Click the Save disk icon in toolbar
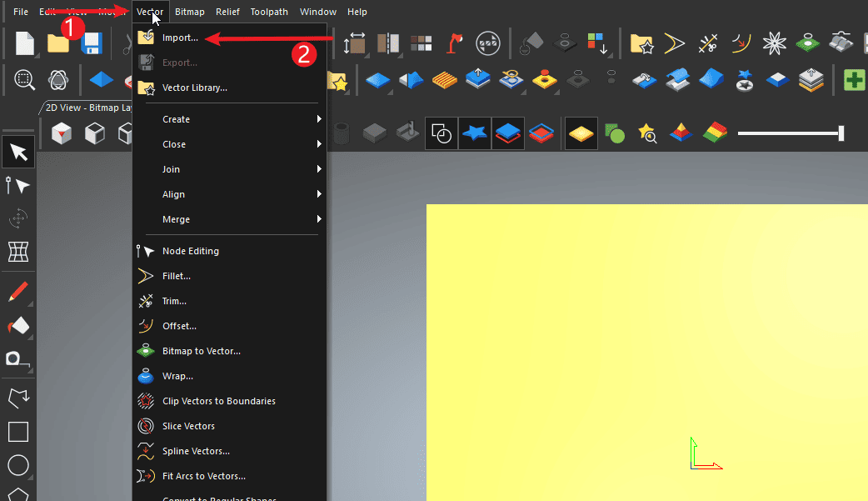The image size is (868, 501). 91,43
